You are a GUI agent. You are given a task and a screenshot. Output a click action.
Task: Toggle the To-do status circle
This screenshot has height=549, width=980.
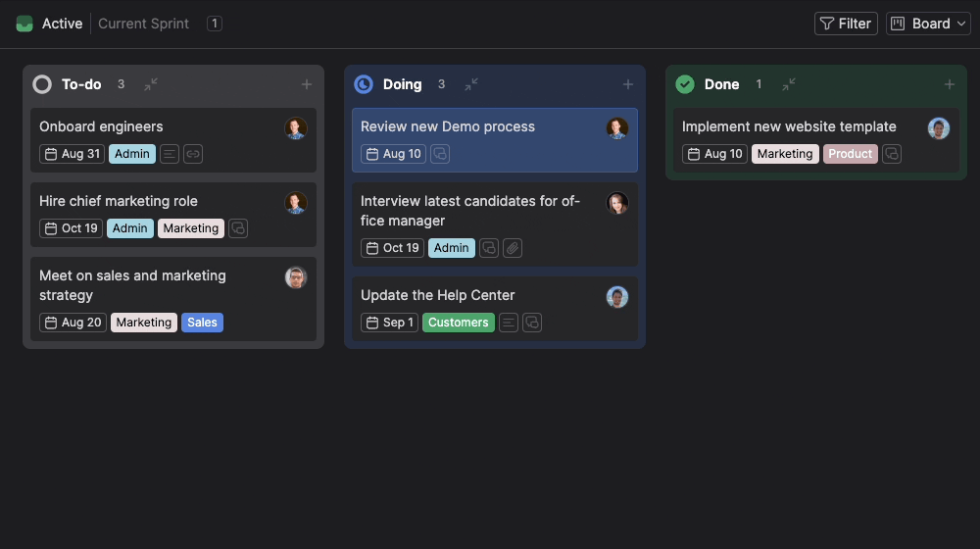coord(42,84)
